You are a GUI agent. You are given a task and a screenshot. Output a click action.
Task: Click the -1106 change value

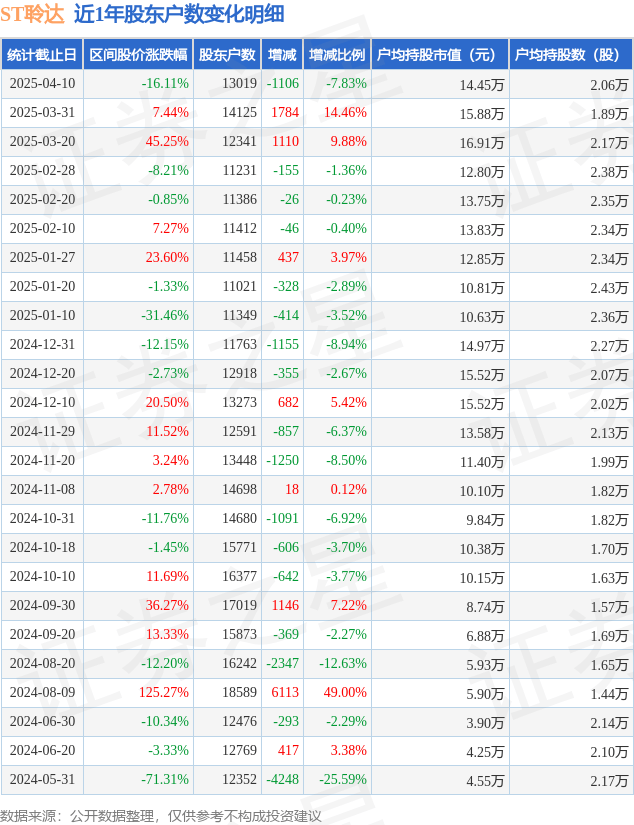(x=283, y=83)
